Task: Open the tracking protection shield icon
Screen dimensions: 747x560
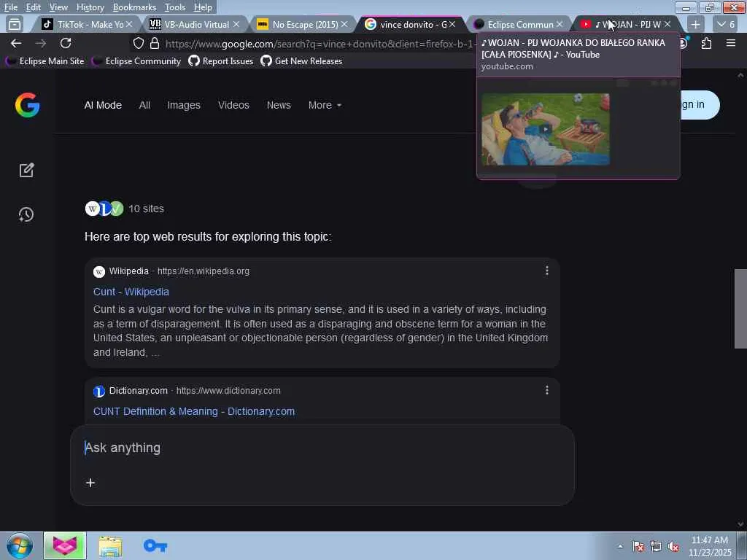Action: (x=138, y=43)
